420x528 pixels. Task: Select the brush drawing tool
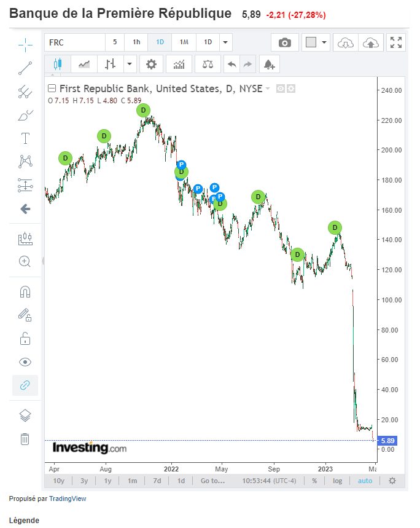[25, 115]
